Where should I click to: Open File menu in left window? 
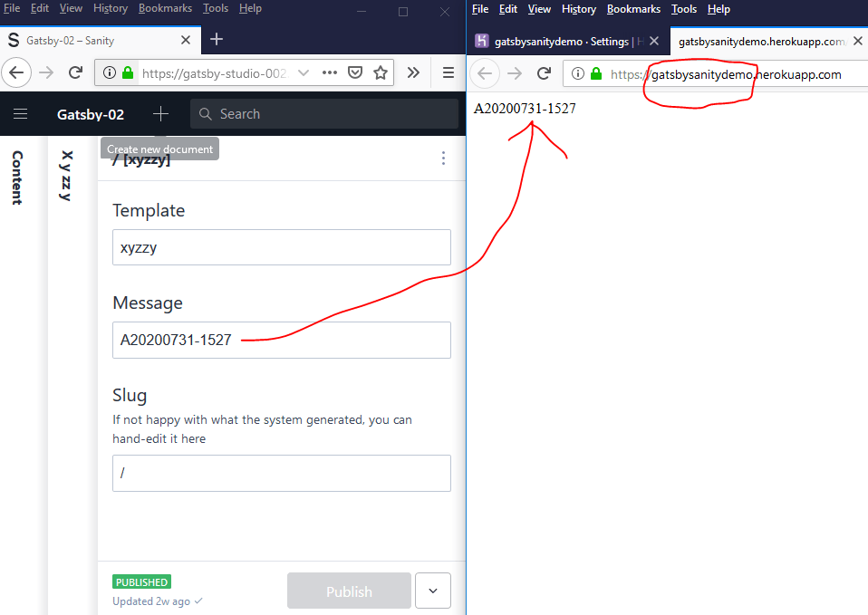point(12,8)
